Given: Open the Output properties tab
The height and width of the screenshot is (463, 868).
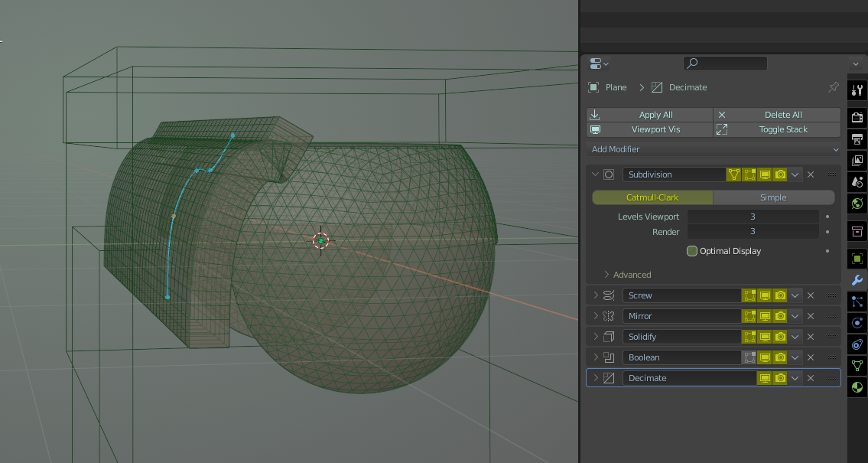Looking at the screenshot, I should (857, 139).
